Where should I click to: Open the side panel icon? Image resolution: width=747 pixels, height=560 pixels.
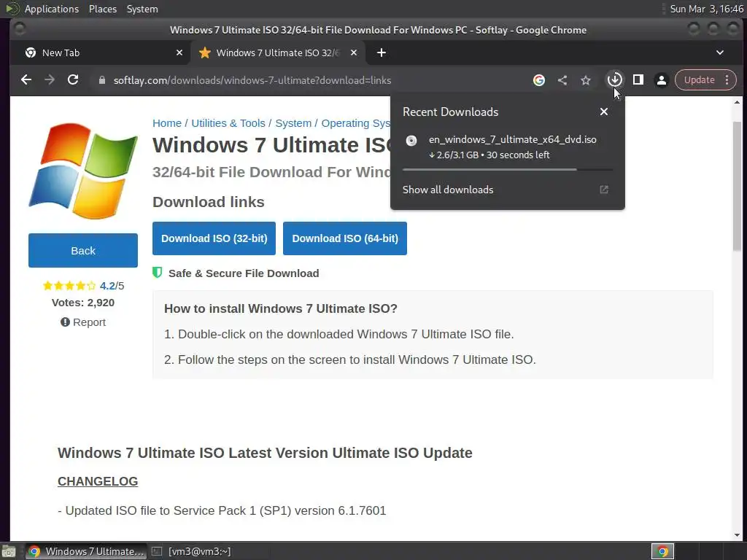point(638,79)
